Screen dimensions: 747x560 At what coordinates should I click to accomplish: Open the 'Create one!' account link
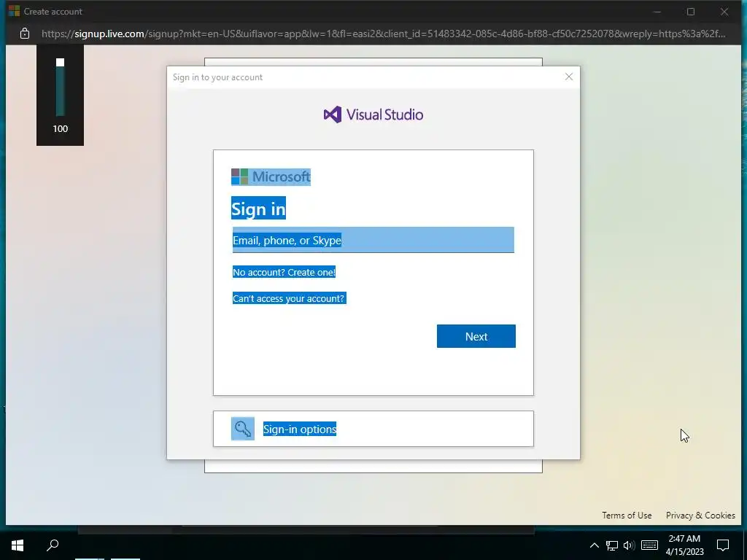tap(311, 272)
